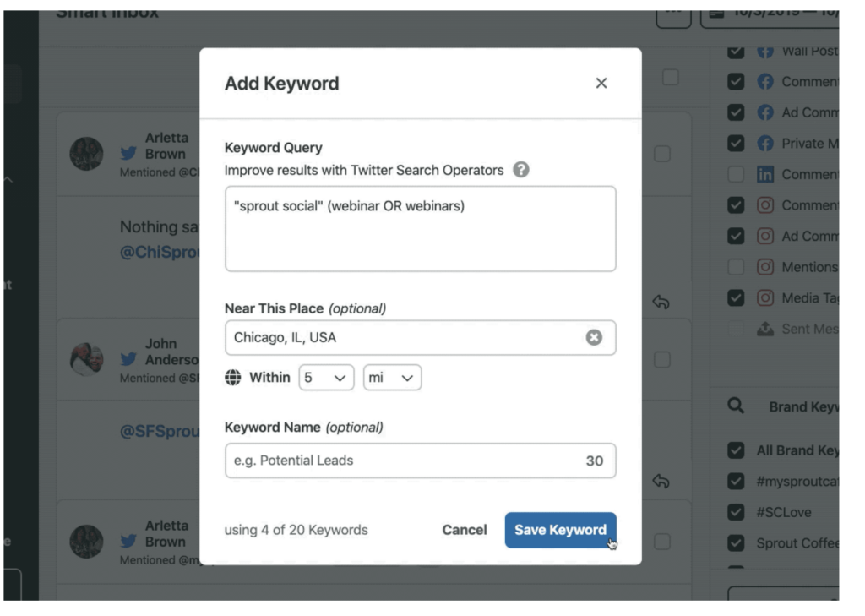Cancel adding the keyword

click(464, 530)
